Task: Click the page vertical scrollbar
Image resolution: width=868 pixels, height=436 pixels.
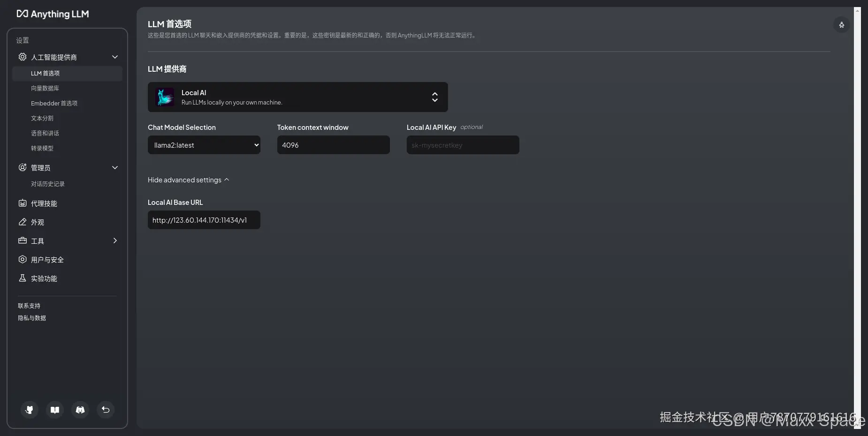Action: tap(857, 218)
